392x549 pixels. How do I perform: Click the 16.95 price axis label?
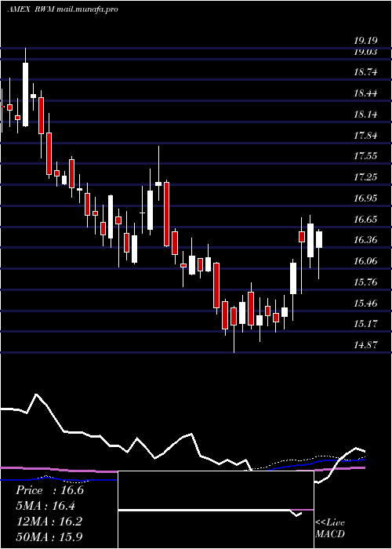365,198
